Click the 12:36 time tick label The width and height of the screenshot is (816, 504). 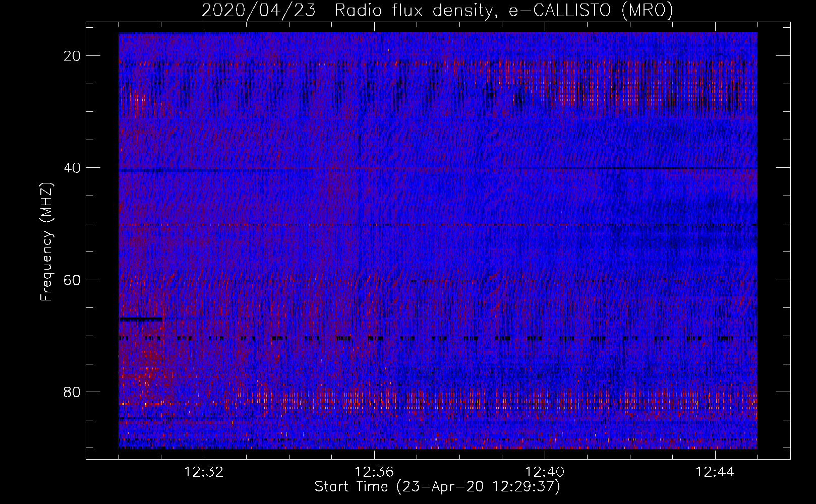[374, 472]
